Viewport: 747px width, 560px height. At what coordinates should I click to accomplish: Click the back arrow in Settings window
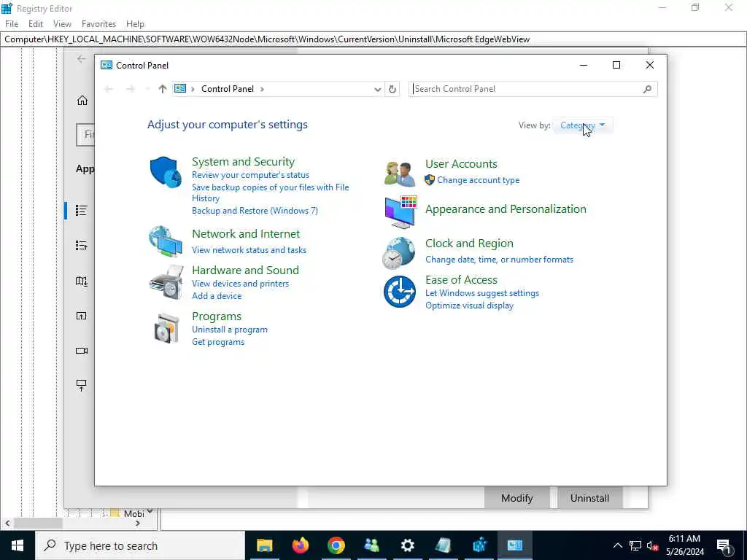click(82, 58)
